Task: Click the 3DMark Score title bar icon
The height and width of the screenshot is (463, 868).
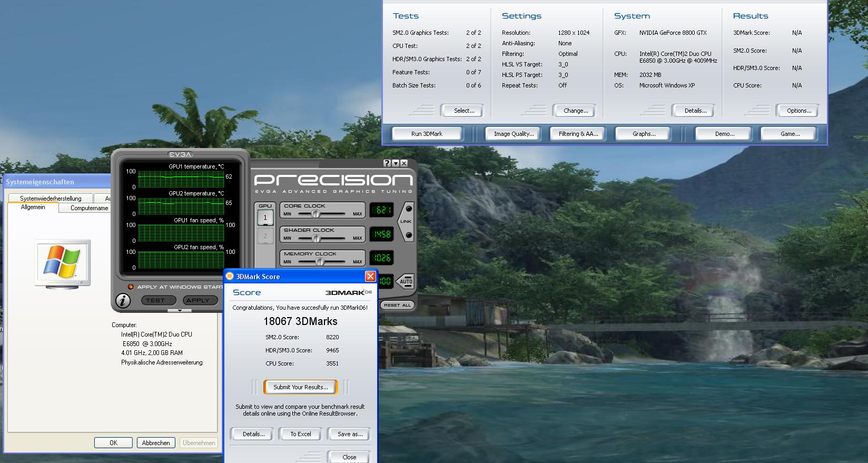Action: 230,277
